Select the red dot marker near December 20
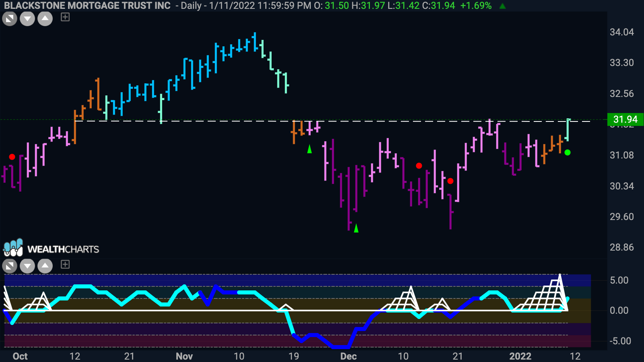This screenshot has width=644, height=362. [450, 181]
